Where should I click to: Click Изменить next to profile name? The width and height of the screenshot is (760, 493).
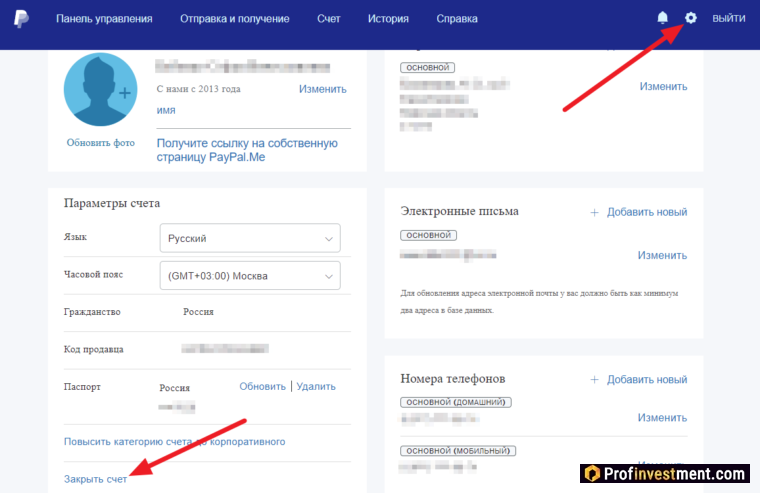coord(322,89)
